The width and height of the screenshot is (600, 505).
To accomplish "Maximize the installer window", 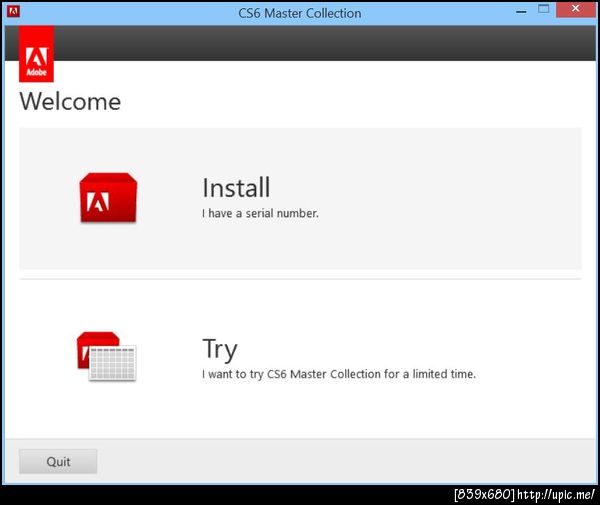I will [543, 9].
